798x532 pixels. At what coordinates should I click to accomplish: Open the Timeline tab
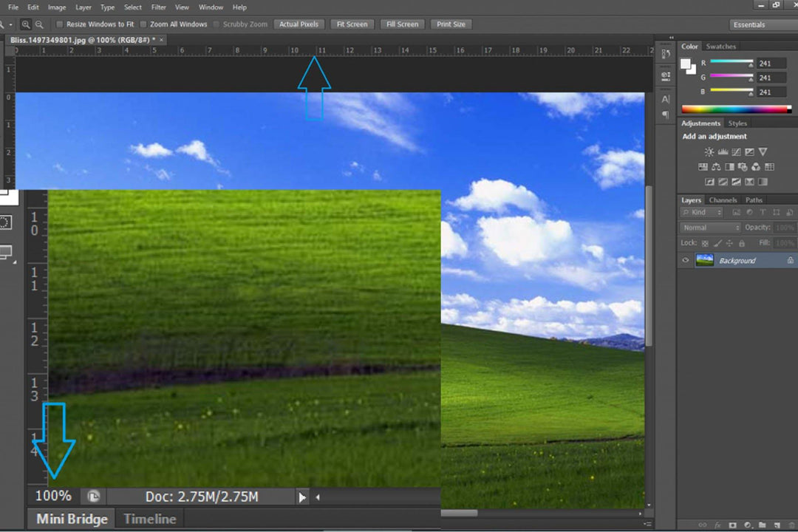(149, 519)
